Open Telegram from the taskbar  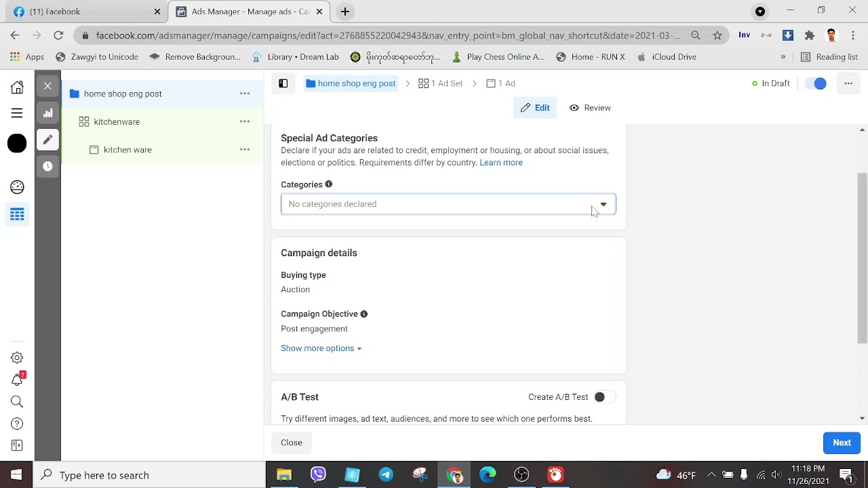point(386,474)
